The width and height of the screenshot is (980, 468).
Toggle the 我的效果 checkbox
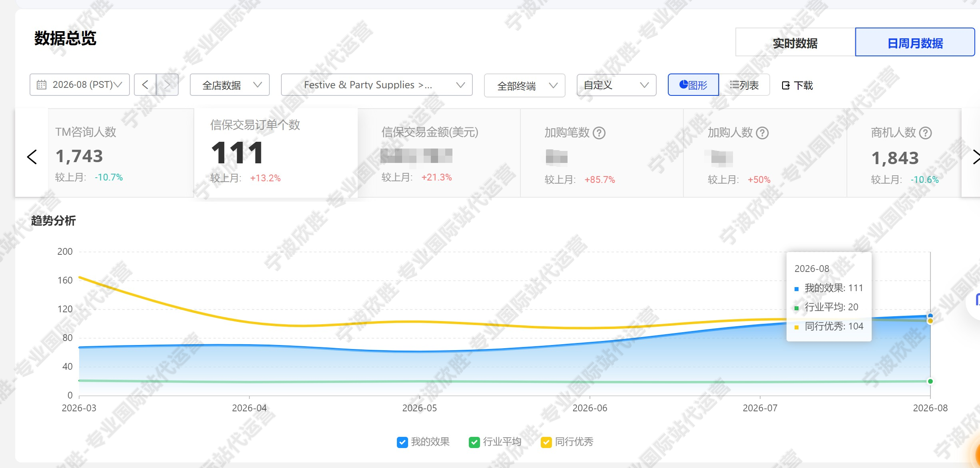(x=402, y=442)
